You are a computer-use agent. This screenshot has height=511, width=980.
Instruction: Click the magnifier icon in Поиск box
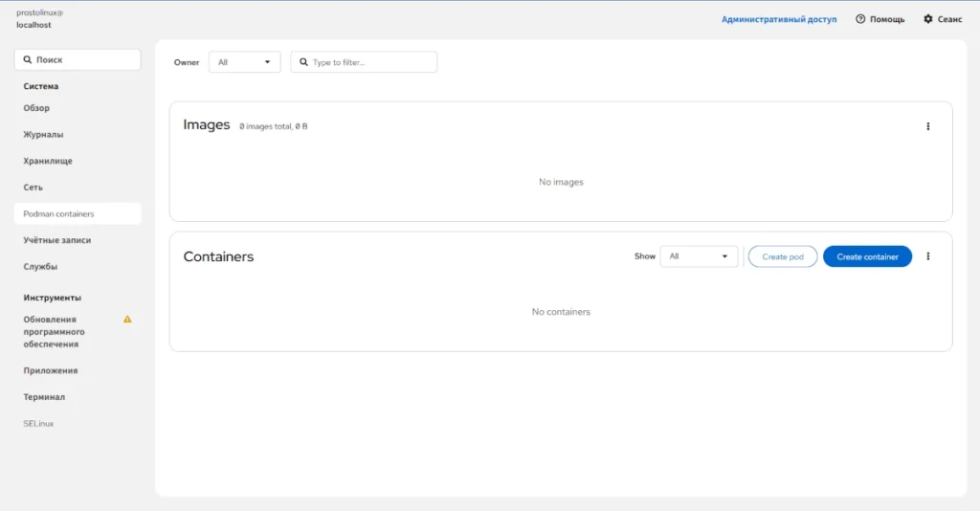28,60
